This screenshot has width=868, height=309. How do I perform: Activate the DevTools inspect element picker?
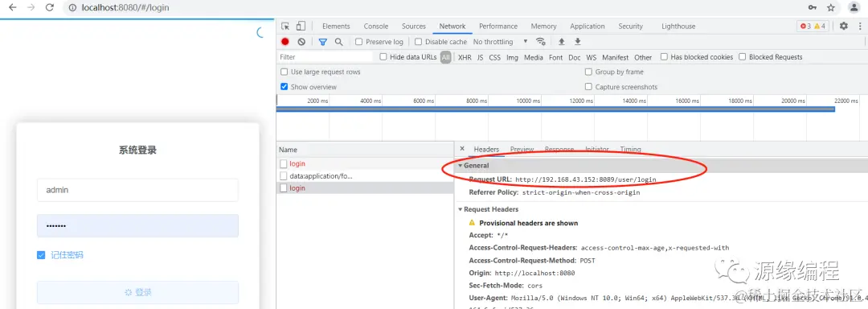285,26
